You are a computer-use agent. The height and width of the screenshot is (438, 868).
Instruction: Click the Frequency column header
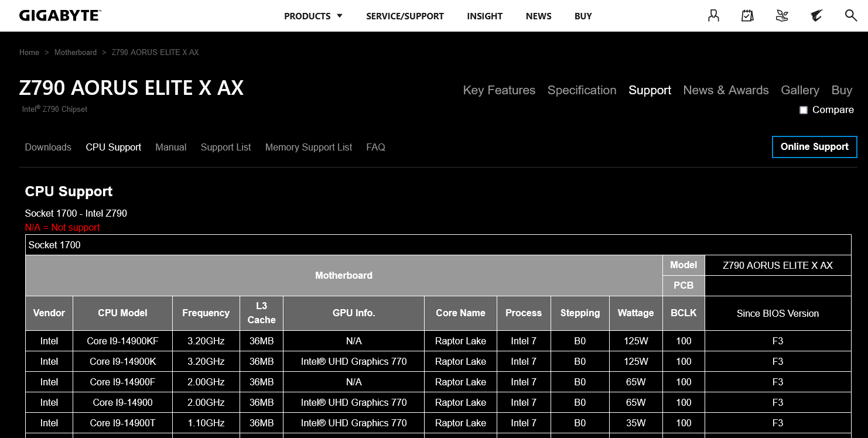[206, 313]
